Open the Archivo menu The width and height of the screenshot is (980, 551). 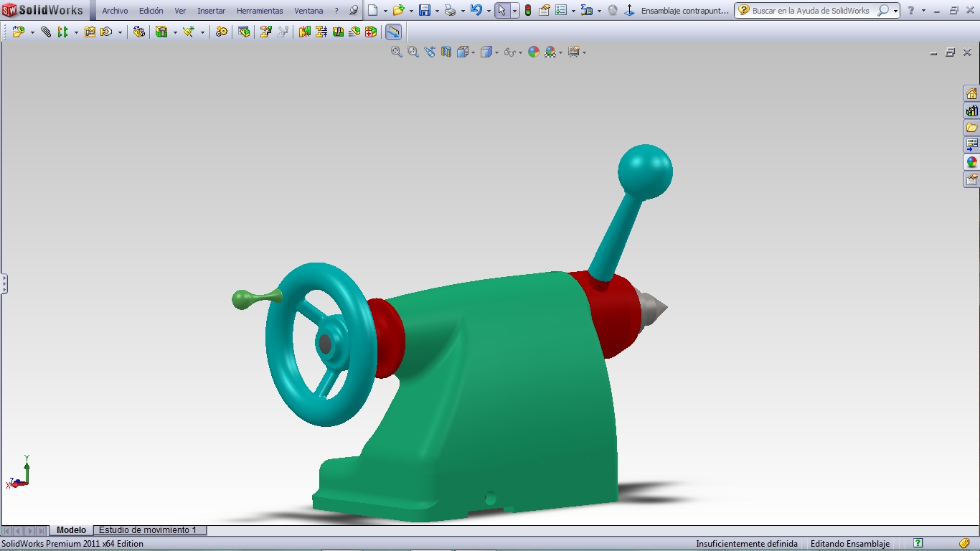click(115, 11)
